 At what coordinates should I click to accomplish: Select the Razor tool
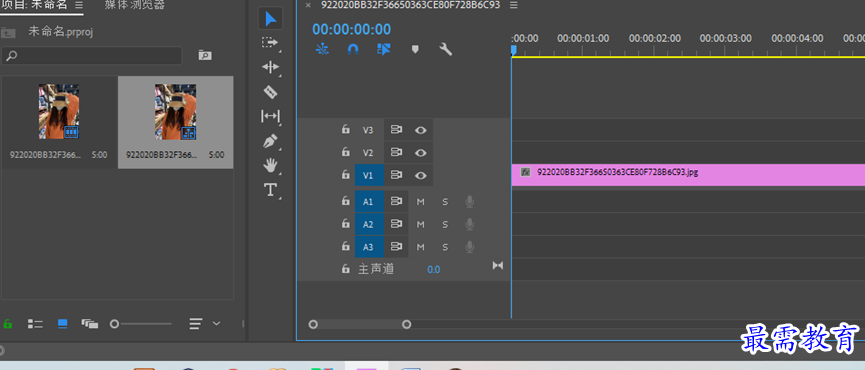pyautogui.click(x=270, y=92)
